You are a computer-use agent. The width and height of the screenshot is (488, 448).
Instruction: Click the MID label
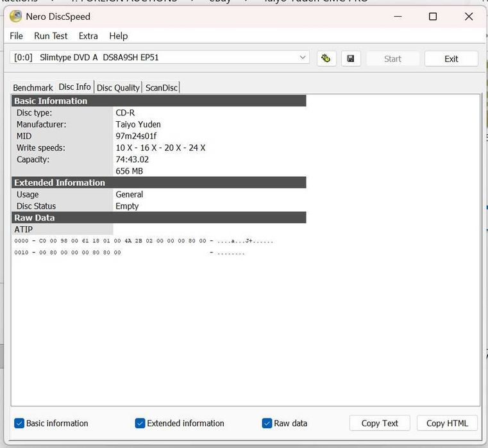click(x=24, y=136)
